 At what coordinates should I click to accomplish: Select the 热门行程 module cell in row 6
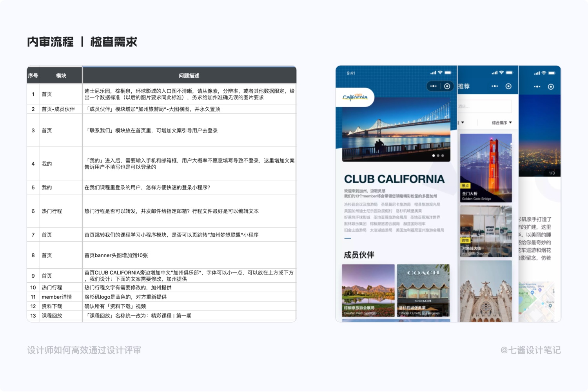click(x=61, y=211)
